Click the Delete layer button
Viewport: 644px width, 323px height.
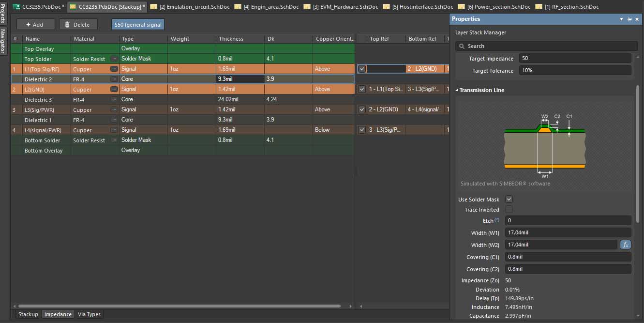tap(78, 24)
